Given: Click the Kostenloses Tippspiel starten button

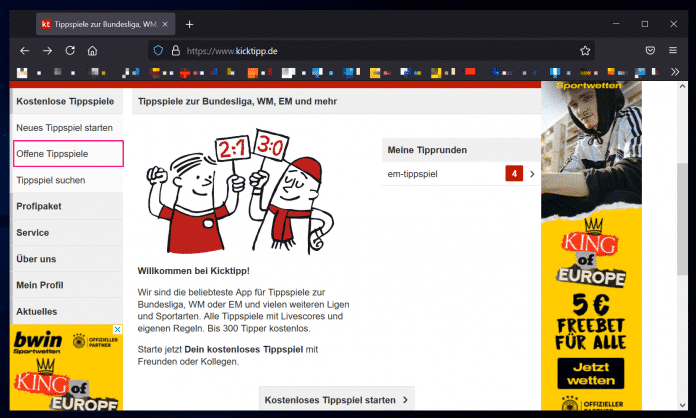Looking at the screenshot, I should coord(336,400).
